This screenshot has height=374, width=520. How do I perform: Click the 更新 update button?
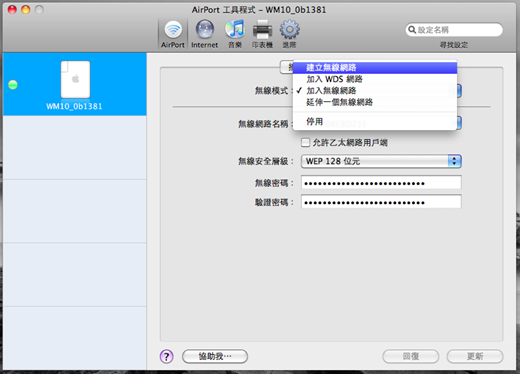tap(475, 356)
